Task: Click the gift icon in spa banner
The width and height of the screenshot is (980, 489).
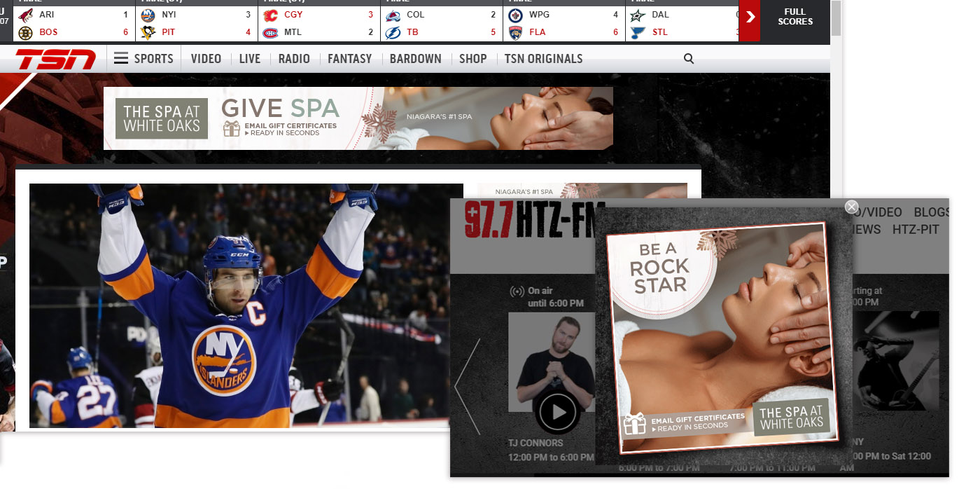Action: (232, 128)
